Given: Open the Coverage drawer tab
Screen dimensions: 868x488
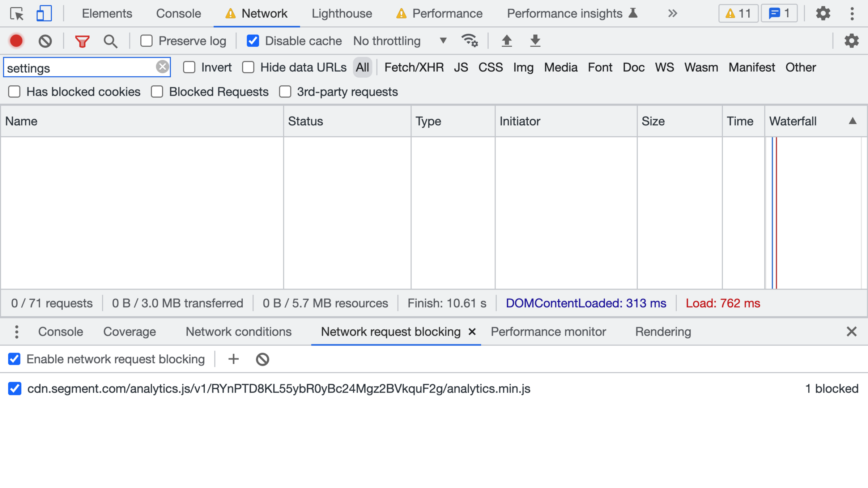Looking at the screenshot, I should (129, 331).
